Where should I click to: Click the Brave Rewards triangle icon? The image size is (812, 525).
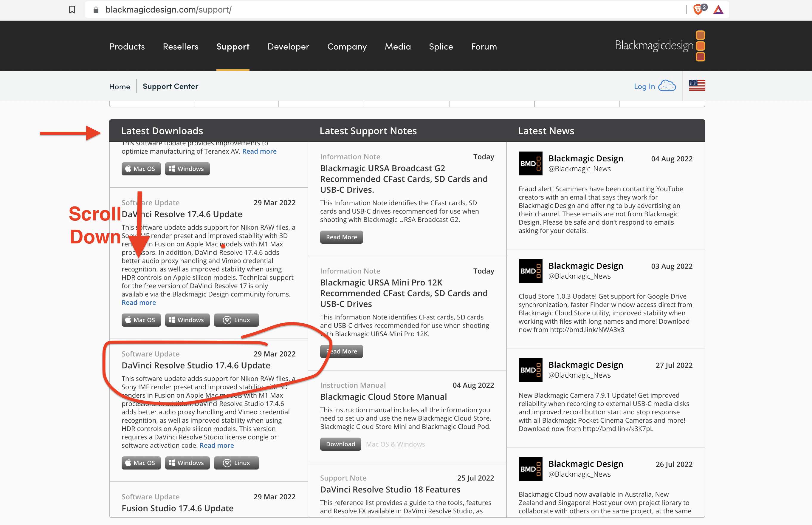pyautogui.click(x=718, y=10)
